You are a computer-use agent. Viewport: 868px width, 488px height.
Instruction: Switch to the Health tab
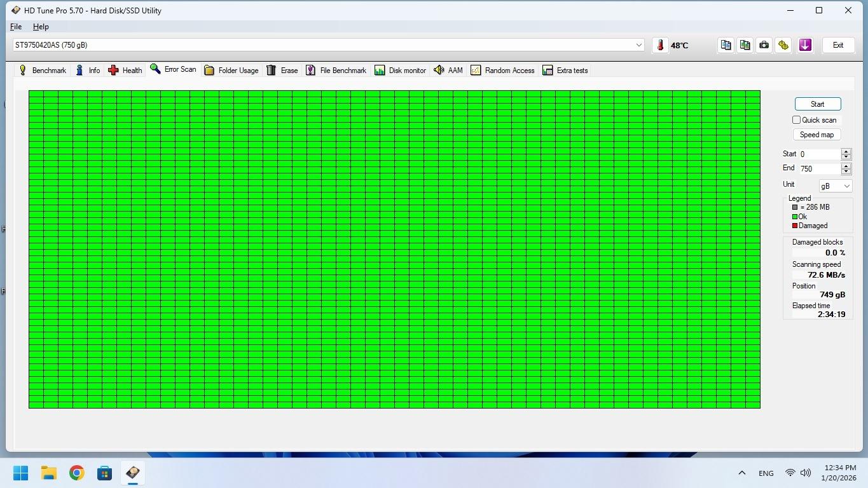125,70
